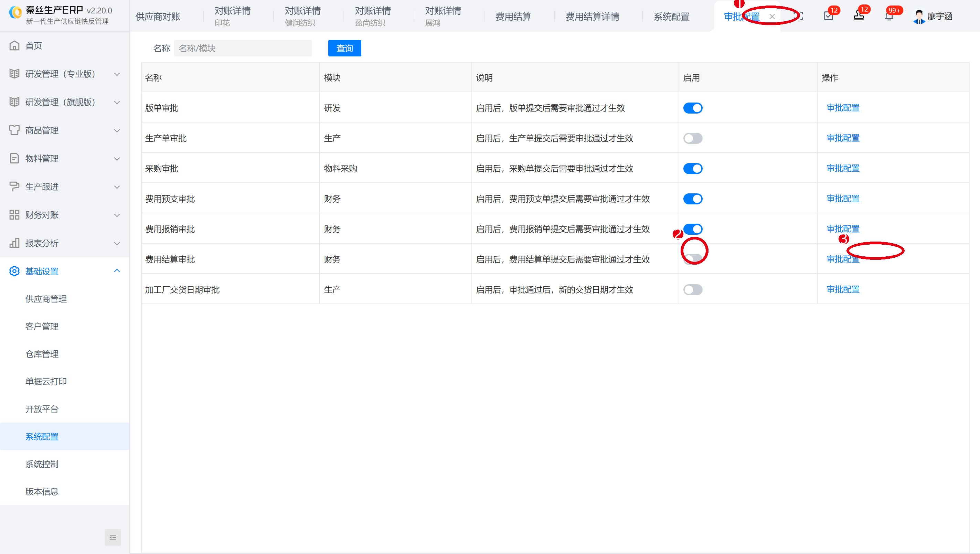Viewport: 980px width, 554px height.
Task: Switch to the 对账详情 印花 tab
Action: (233, 17)
